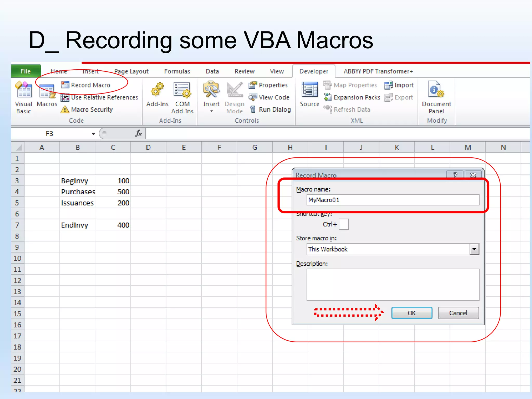Expand the Name Box dropdown arrow
The width and height of the screenshot is (532, 399).
(93, 134)
